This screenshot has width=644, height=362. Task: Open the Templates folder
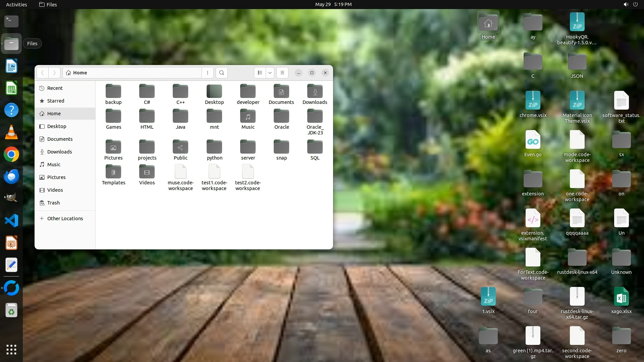point(113,172)
